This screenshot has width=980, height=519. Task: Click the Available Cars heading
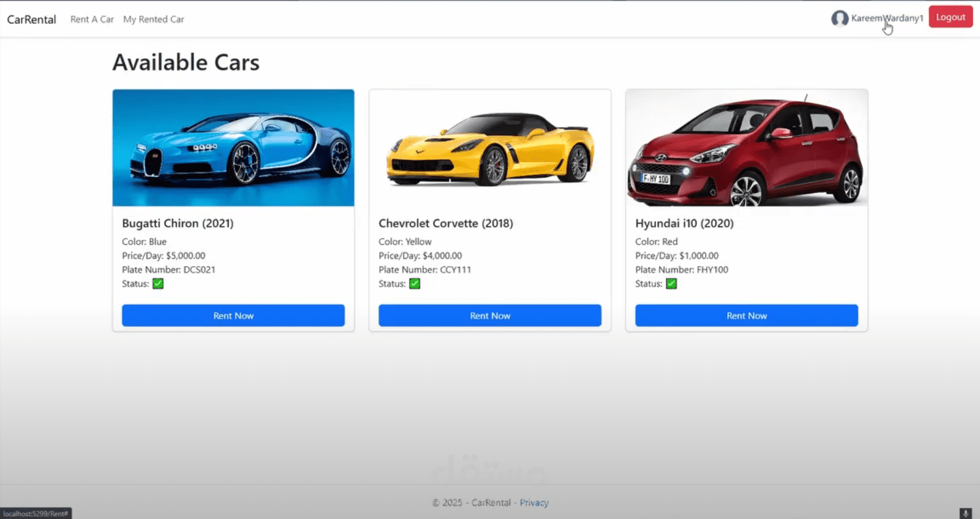point(186,62)
